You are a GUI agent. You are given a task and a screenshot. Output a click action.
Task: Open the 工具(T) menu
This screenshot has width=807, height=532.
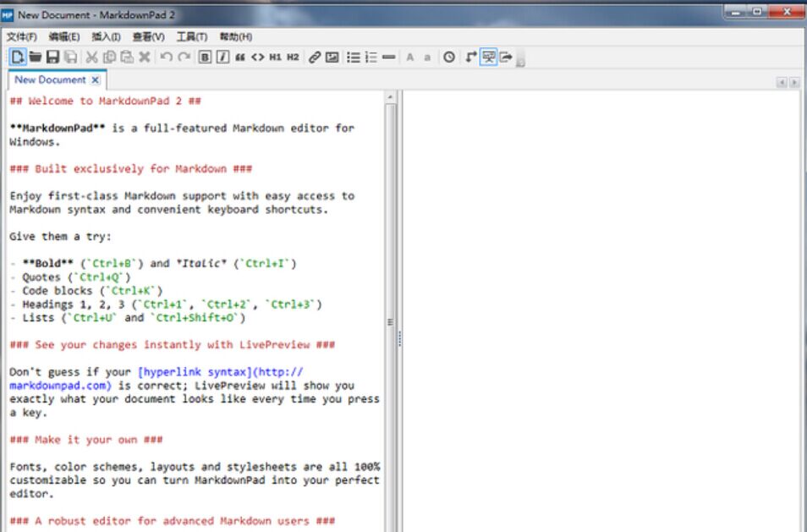pyautogui.click(x=191, y=37)
